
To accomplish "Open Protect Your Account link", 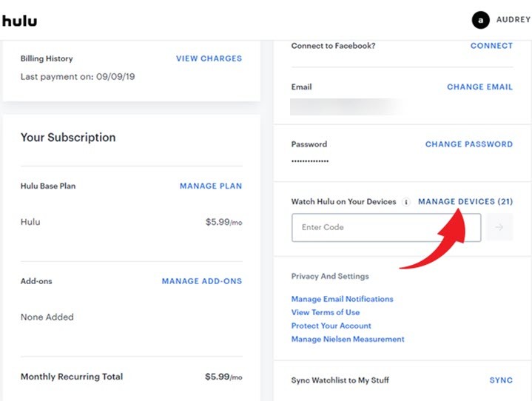I will coord(331,326).
